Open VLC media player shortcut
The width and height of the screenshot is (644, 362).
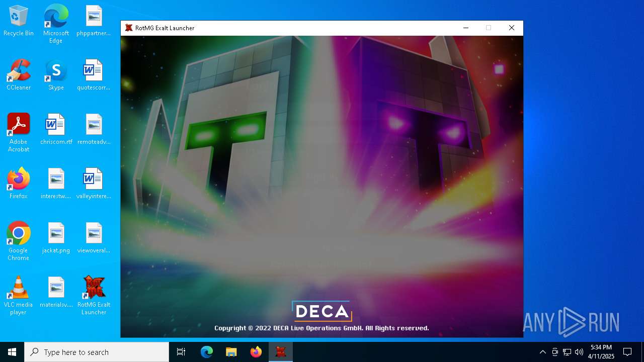click(19, 296)
